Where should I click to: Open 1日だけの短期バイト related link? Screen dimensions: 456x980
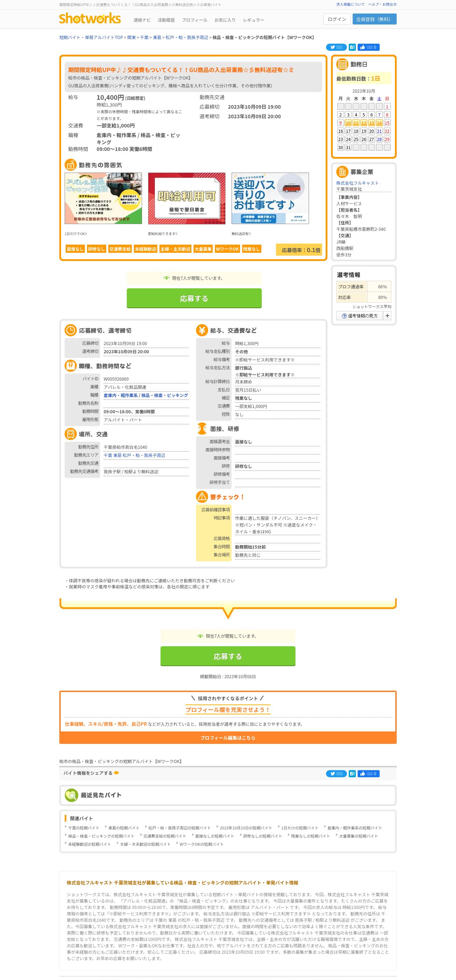click(299, 828)
